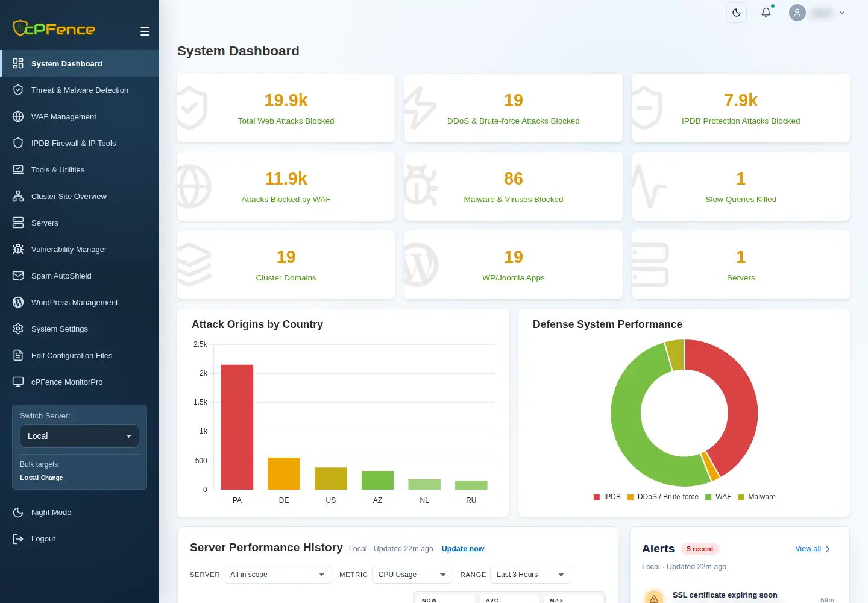
Task: Click the IPDB red legend swatch
Action: point(597,497)
